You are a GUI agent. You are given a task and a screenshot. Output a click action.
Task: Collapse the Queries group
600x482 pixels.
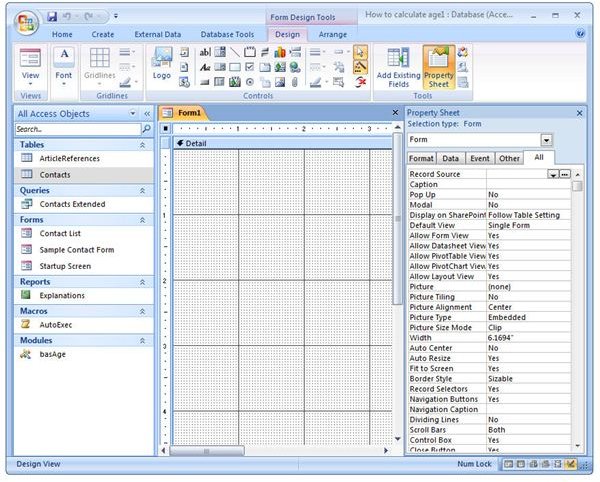(x=142, y=191)
